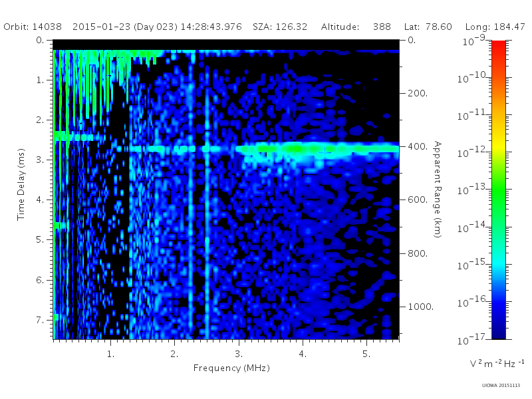Click the time delay tick label '2.'

coord(40,120)
